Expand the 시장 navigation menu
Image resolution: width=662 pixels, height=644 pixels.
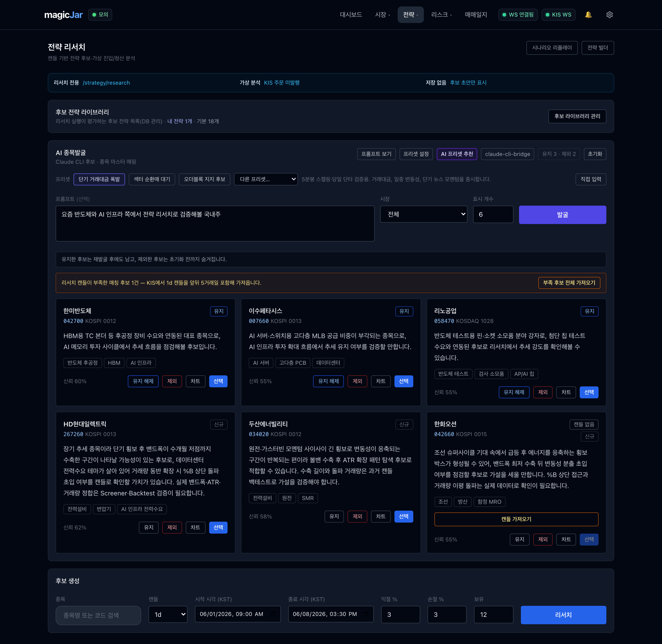(382, 14)
